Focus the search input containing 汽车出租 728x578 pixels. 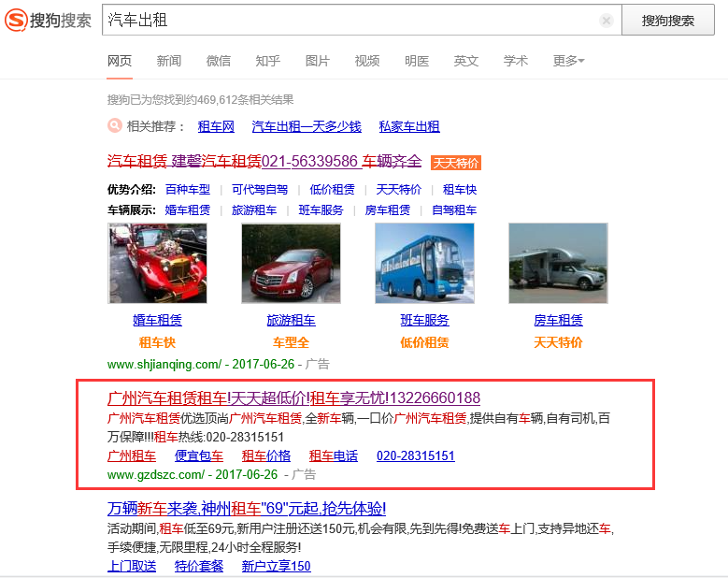tap(362, 20)
